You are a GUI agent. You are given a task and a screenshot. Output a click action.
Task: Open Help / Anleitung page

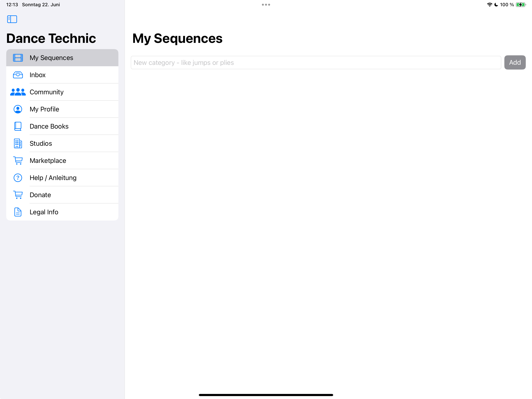pyautogui.click(x=53, y=178)
